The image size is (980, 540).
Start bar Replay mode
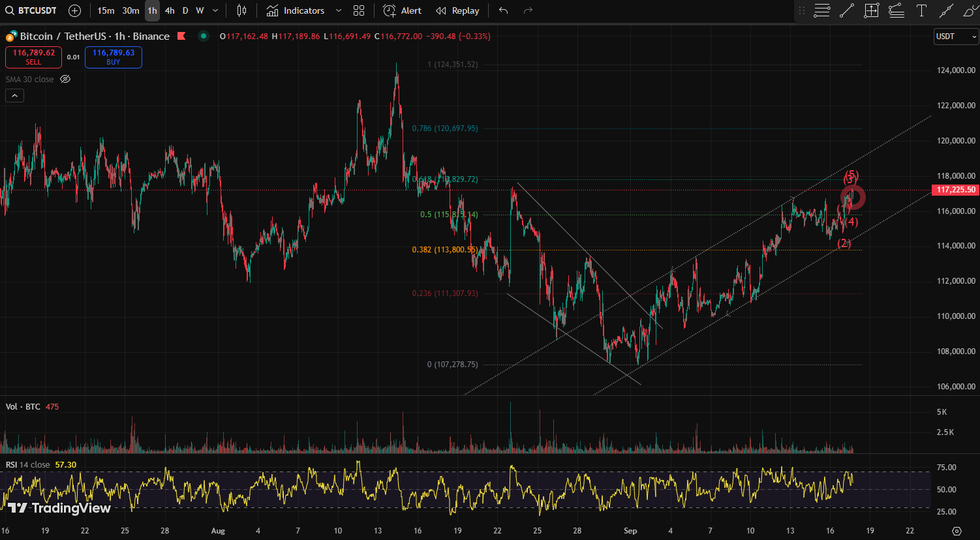click(x=457, y=10)
